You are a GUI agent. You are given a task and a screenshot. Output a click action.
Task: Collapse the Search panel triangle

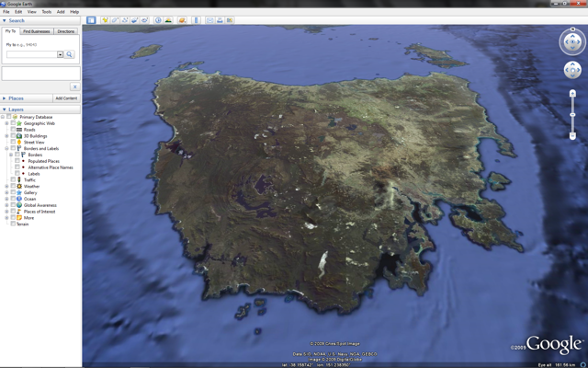(x=4, y=20)
